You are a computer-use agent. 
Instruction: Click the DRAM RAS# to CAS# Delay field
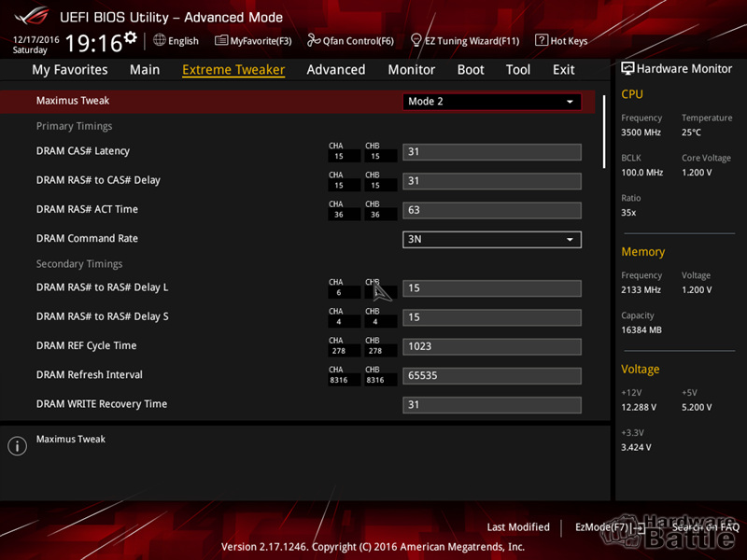[x=492, y=181]
